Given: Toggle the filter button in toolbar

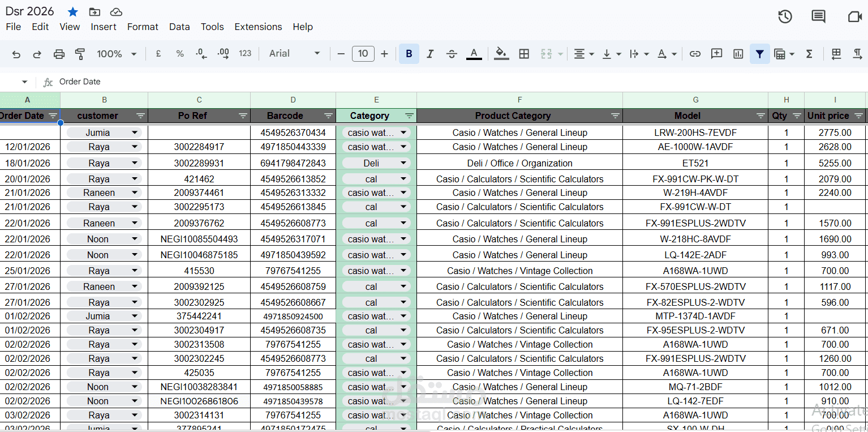Looking at the screenshot, I should point(759,54).
